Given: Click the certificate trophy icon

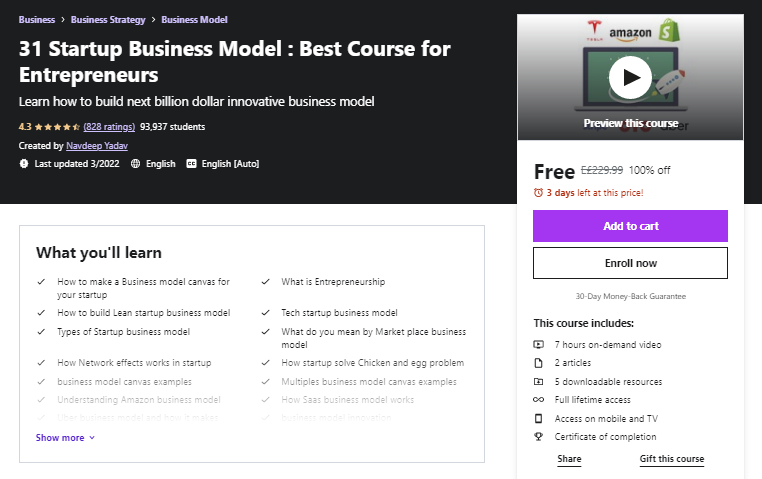Looking at the screenshot, I should click(x=539, y=437).
